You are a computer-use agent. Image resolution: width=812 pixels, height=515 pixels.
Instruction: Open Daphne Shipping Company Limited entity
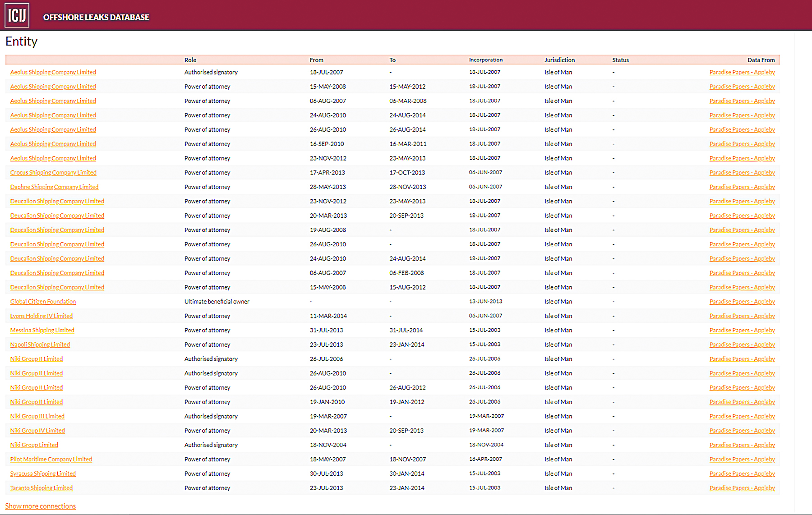tap(54, 187)
